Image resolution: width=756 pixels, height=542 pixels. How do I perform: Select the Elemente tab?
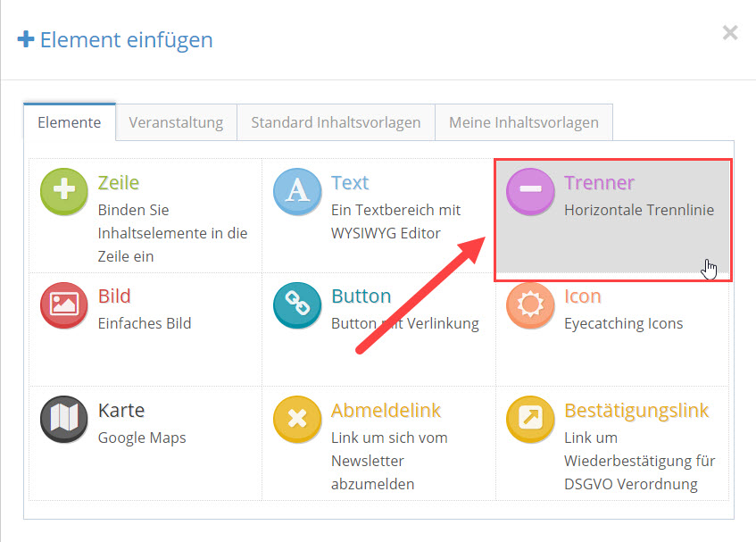coord(70,122)
